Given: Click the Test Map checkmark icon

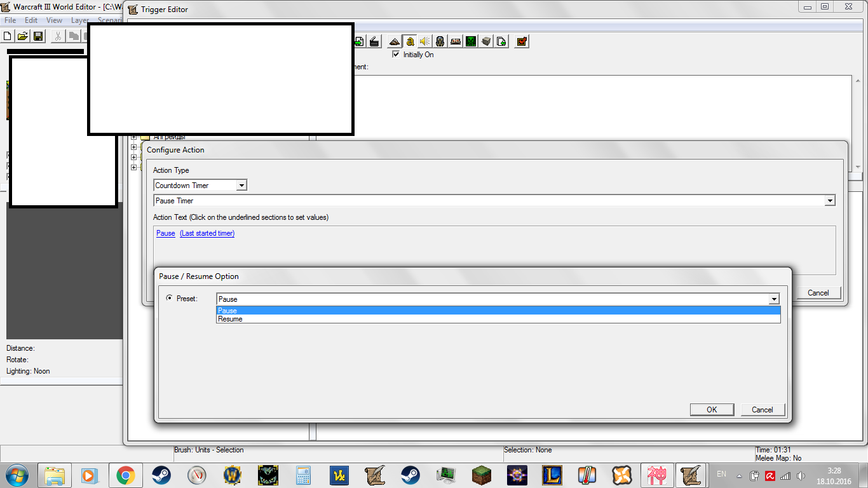Looking at the screenshot, I should (522, 41).
